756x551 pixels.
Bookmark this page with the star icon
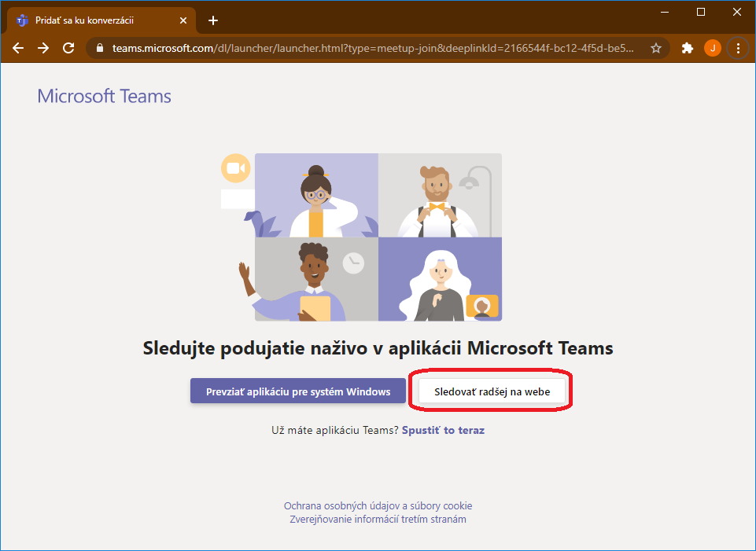coord(656,48)
